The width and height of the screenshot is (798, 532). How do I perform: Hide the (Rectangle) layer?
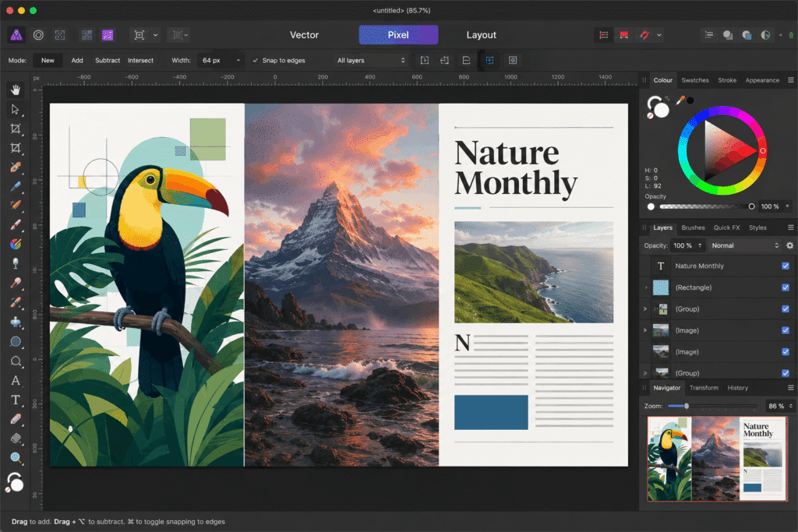coord(786,287)
